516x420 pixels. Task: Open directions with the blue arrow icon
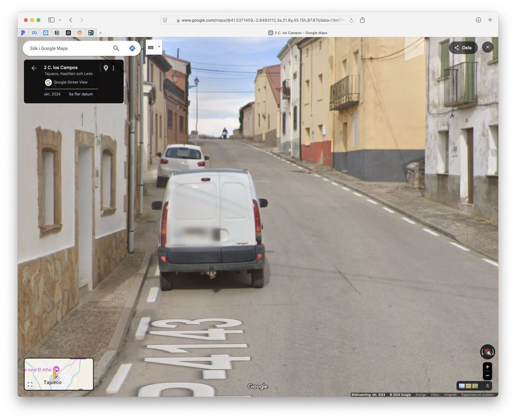point(132,48)
